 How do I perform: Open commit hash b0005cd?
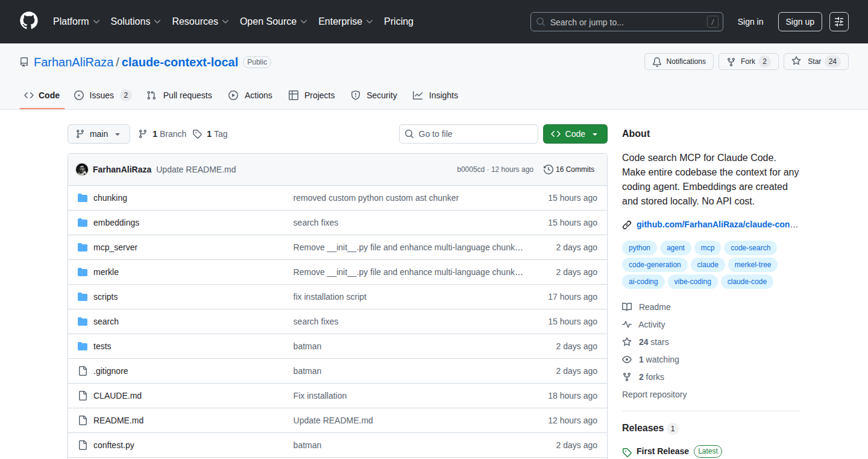tap(471, 169)
